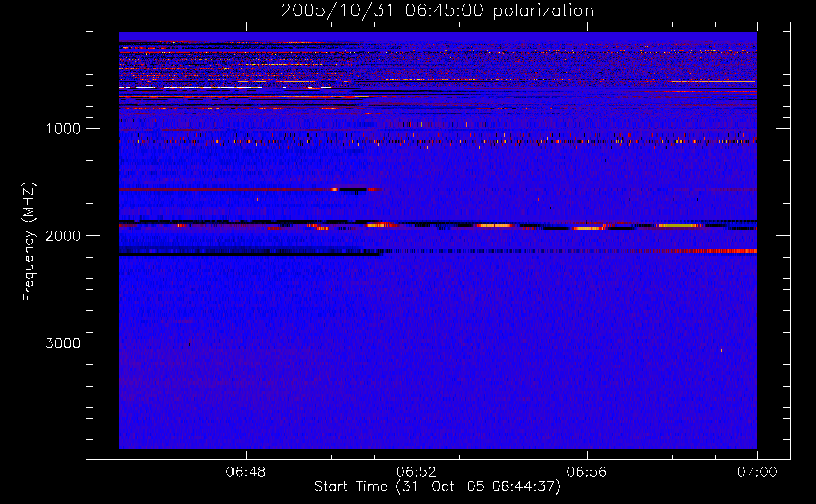Viewport: 816px width, 504px height.
Task: Click the plot title '2005/10/31 06:45:00 polarization'
Action: 437,10
